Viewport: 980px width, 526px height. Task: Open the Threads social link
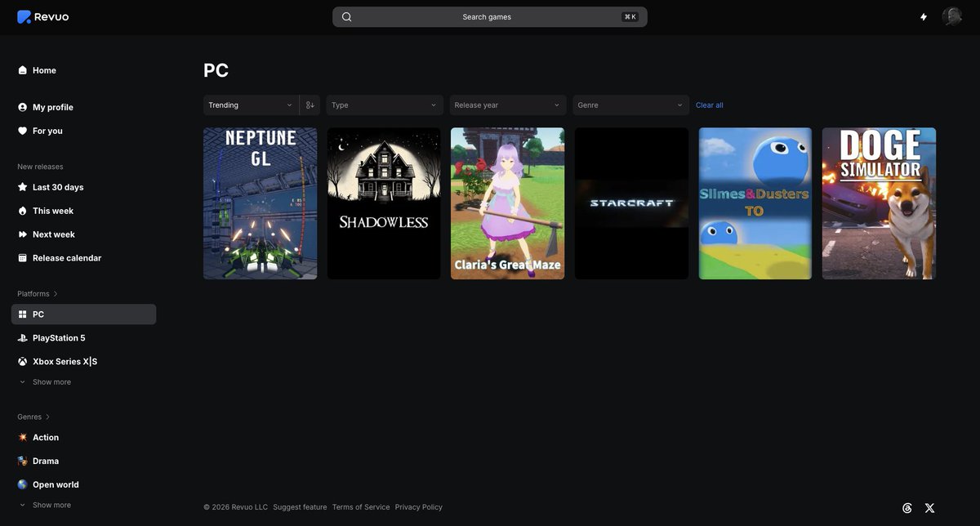(x=906, y=508)
